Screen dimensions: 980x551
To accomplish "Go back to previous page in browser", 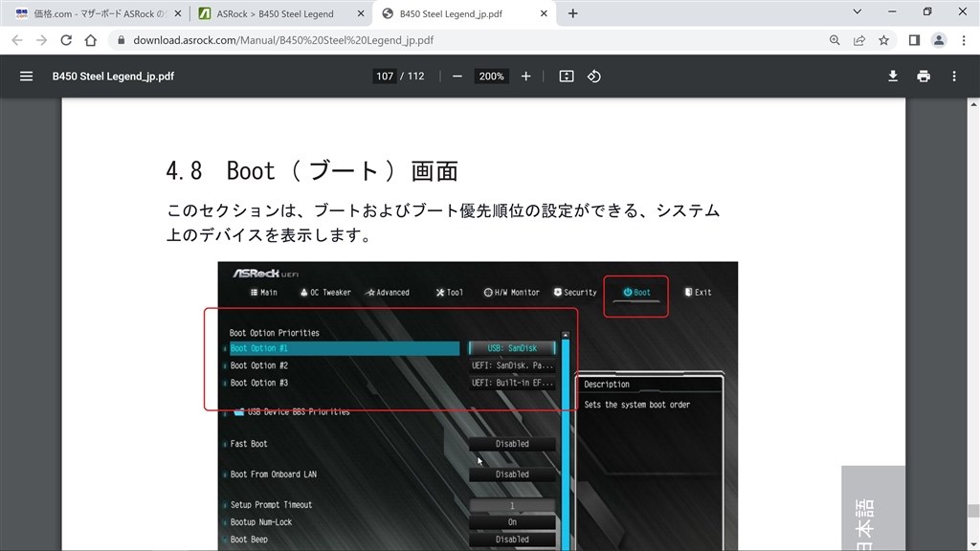I will pos(17,40).
